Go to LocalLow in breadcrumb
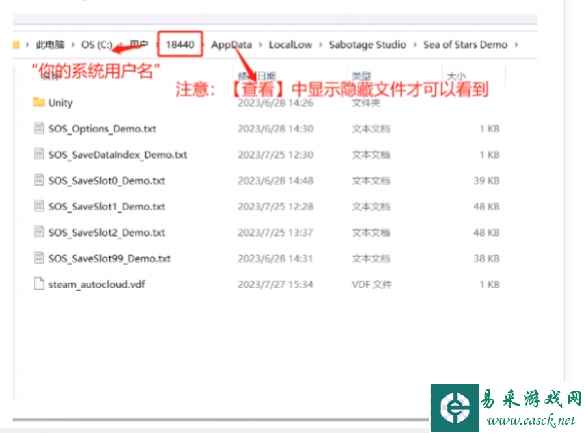 (291, 45)
